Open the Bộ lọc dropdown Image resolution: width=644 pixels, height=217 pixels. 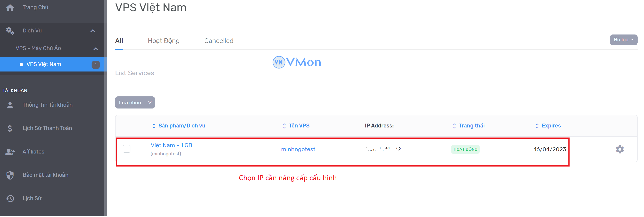(623, 40)
